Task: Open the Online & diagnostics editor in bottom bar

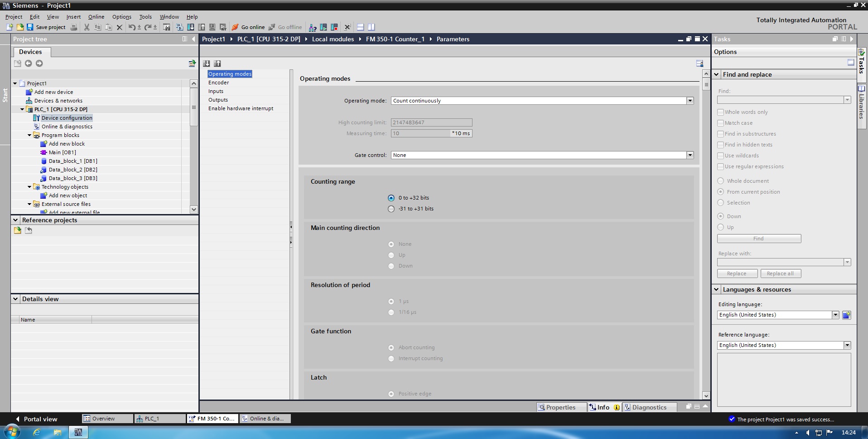Action: 265,419
